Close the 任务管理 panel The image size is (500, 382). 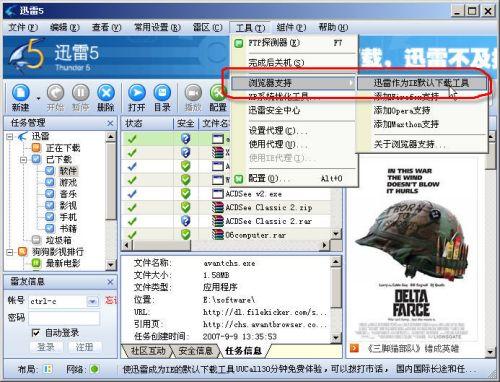(x=110, y=123)
